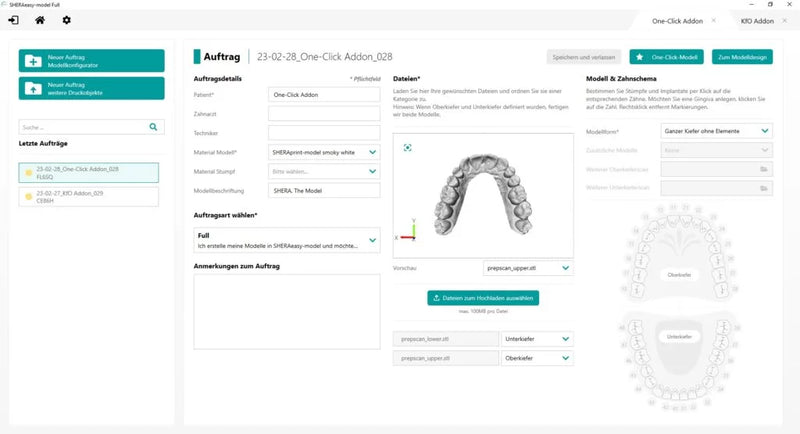
Task: Click folder-plus icon for Neuer Auftrag Modellkonfigurator
Action: (x=33, y=61)
